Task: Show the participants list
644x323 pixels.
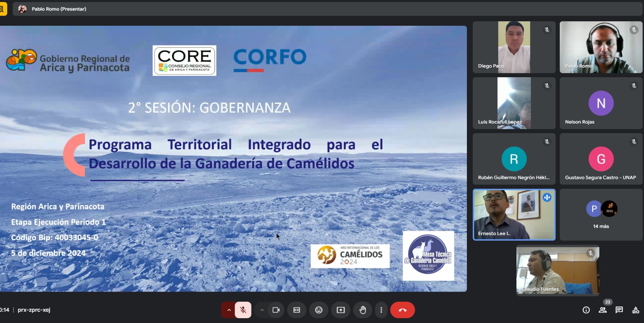Action: (x=603, y=310)
